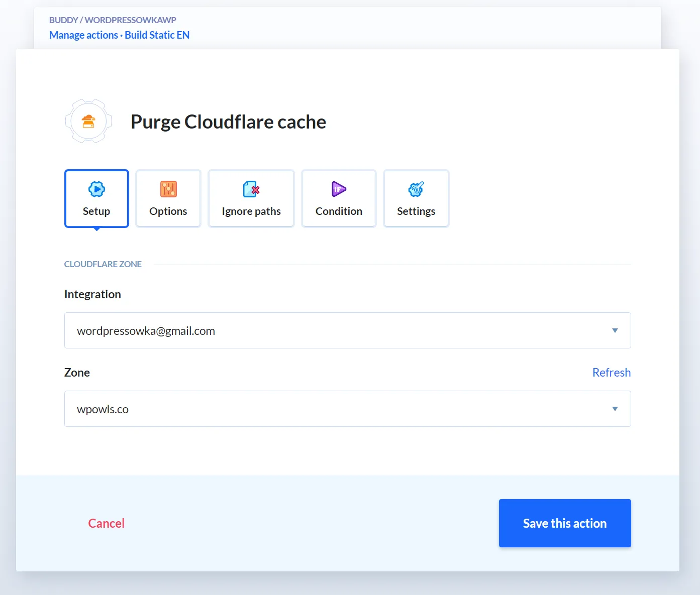The image size is (700, 595).
Task: Open the Manage actions breadcrumb link
Action: pos(83,35)
